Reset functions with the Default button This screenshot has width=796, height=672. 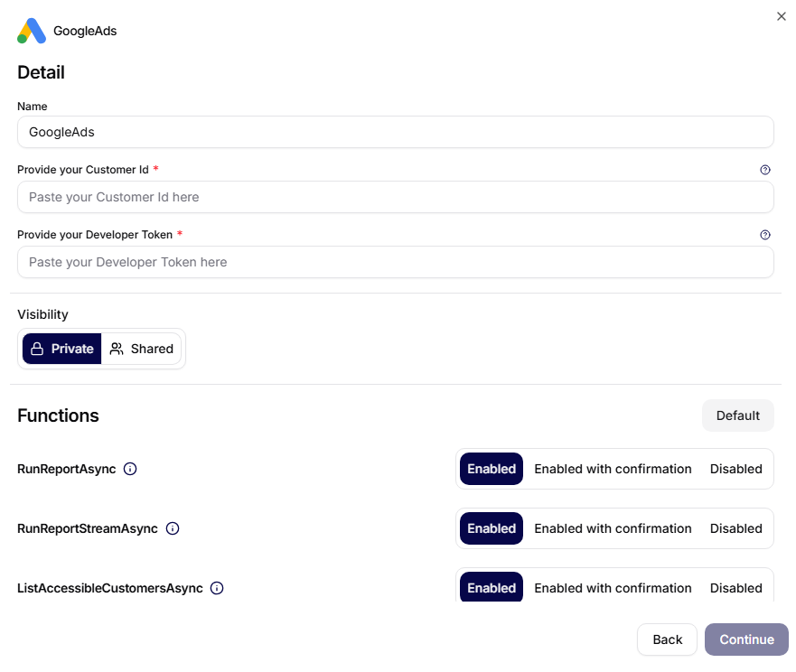coord(737,415)
